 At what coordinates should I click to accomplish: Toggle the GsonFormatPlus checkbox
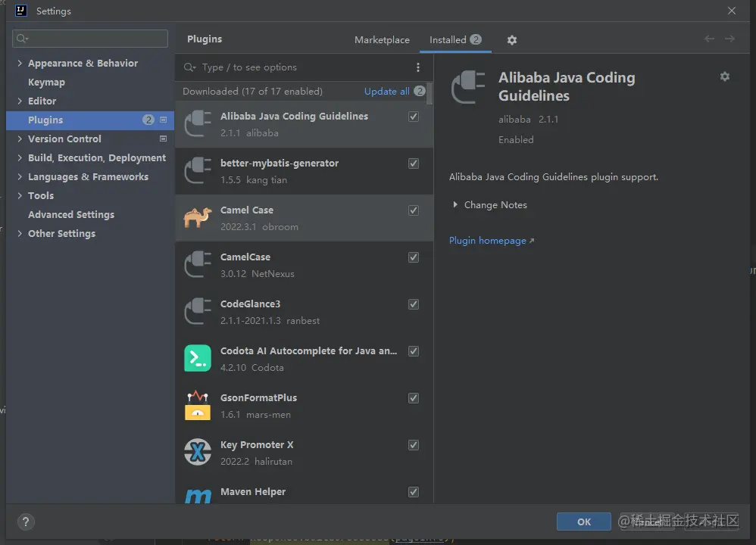click(413, 398)
